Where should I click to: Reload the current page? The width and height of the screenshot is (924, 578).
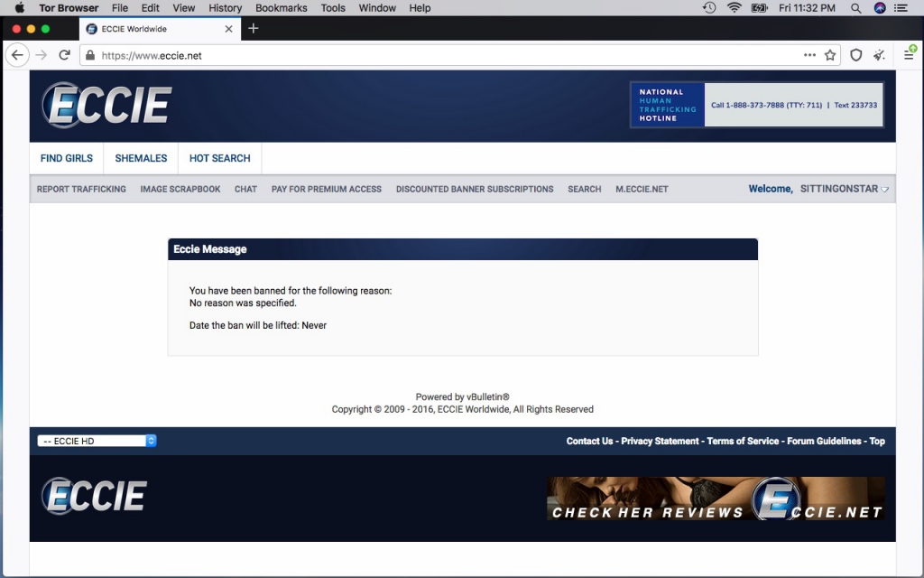(64, 55)
